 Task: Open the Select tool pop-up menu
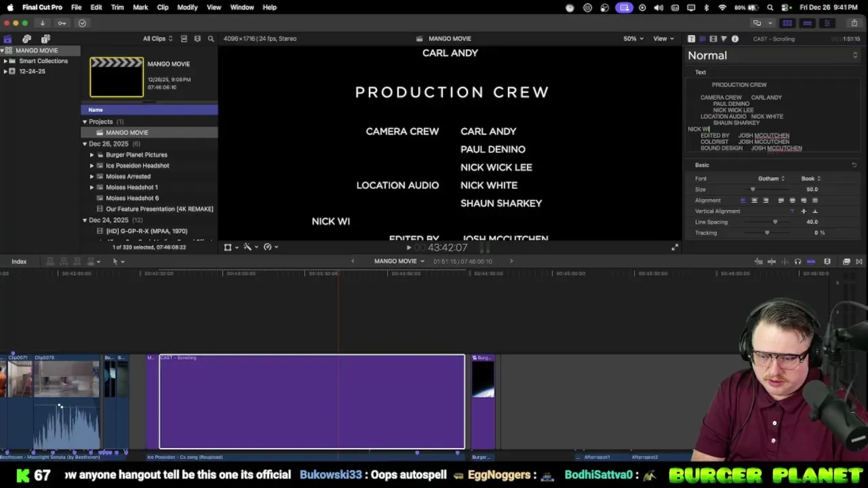tap(118, 262)
